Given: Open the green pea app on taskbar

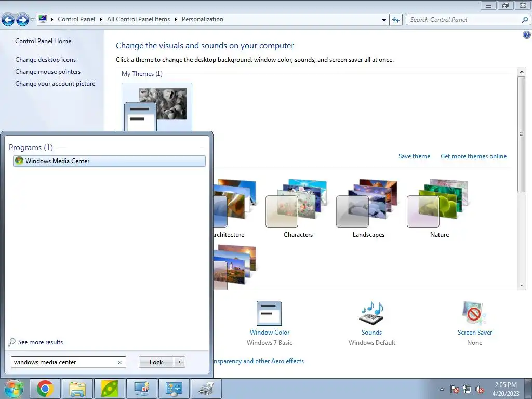Looking at the screenshot, I should click(x=109, y=389).
